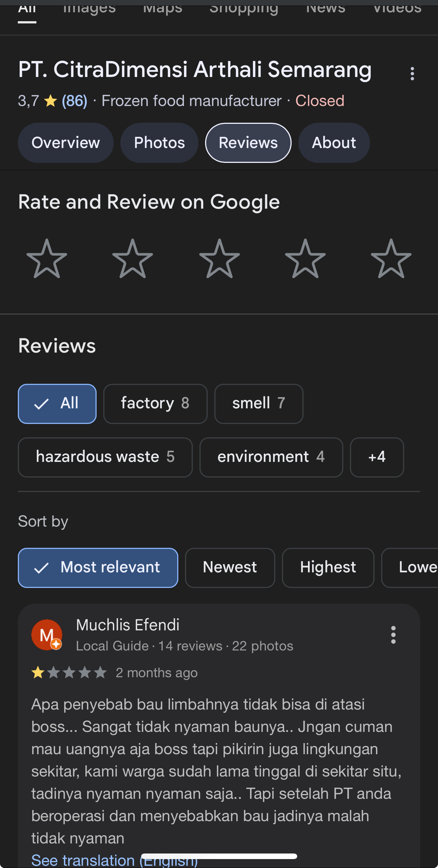Switch to the Photos tab
This screenshot has width=438, height=868.
[x=159, y=143]
